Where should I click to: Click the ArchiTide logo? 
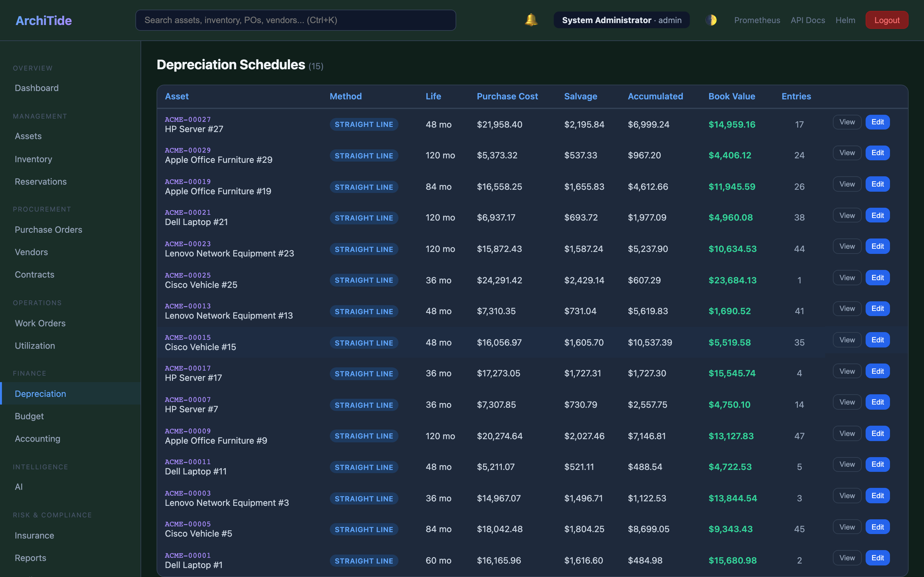pyautogui.click(x=44, y=20)
